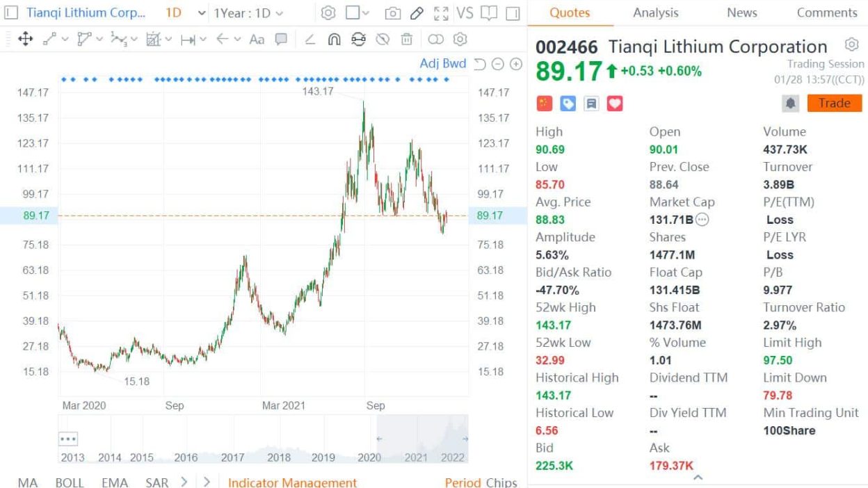This screenshot has height=488, width=868.
Task: Open the Chips view
Action: (x=501, y=482)
